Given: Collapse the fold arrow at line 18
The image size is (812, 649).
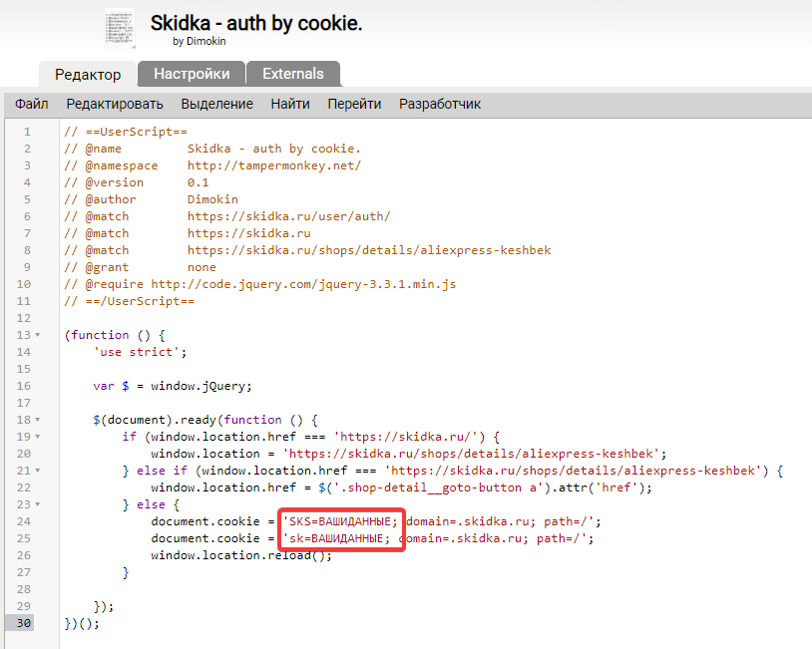Looking at the screenshot, I should (38, 420).
